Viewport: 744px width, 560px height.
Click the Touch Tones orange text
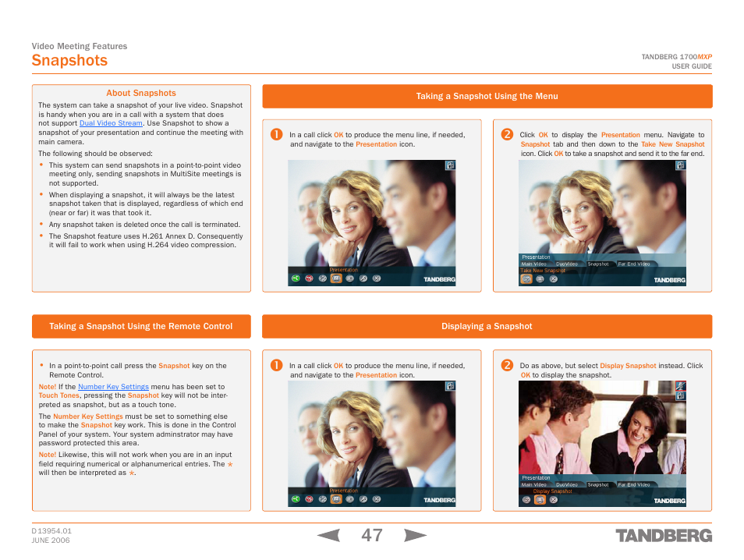click(59, 395)
